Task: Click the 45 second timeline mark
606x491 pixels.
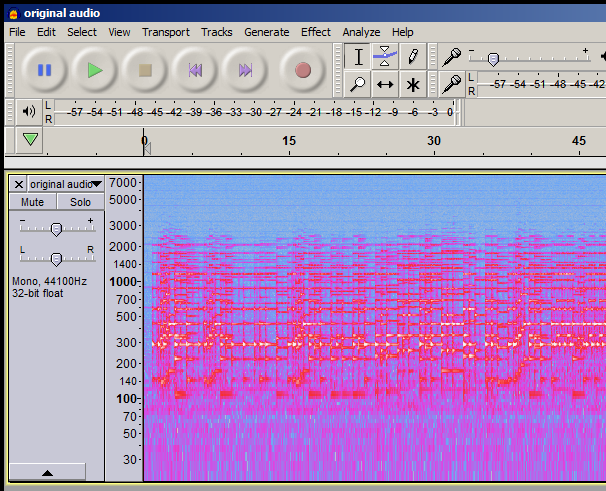Action: tap(579, 141)
